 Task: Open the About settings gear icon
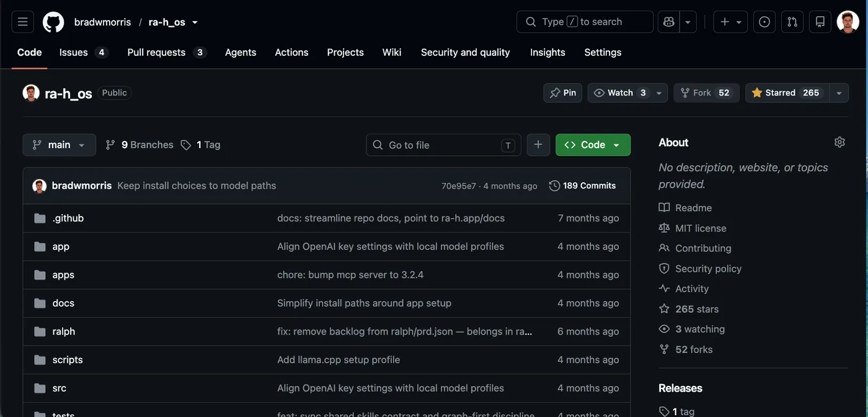click(839, 142)
